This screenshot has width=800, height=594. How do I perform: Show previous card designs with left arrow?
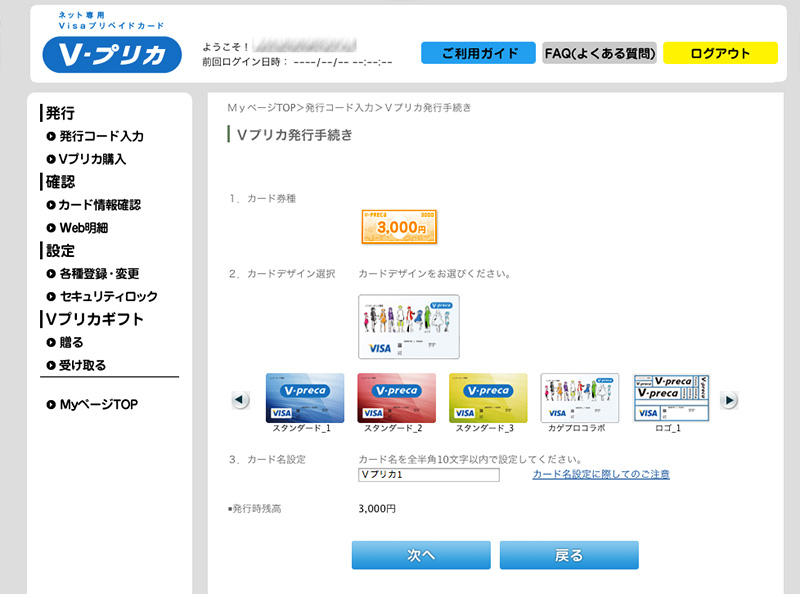pos(241,400)
